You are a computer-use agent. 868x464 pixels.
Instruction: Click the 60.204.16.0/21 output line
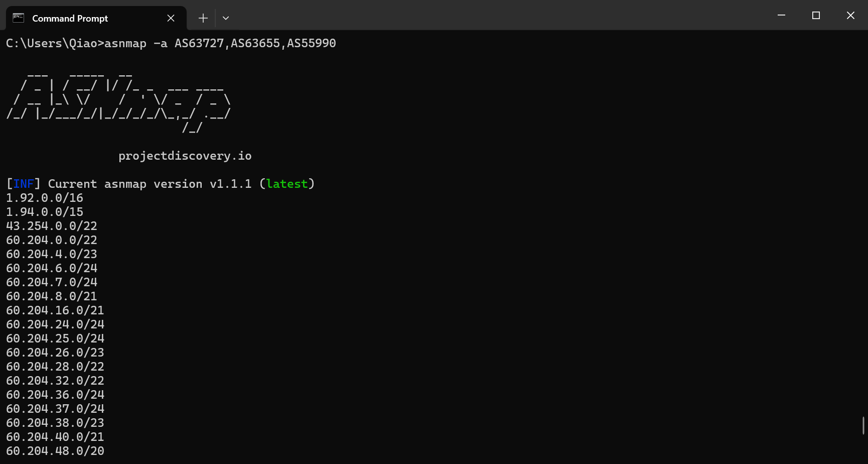pyautogui.click(x=55, y=310)
